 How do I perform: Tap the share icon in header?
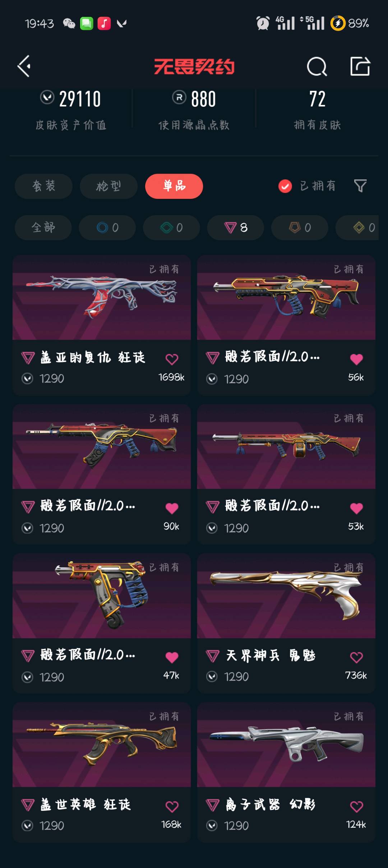click(360, 66)
